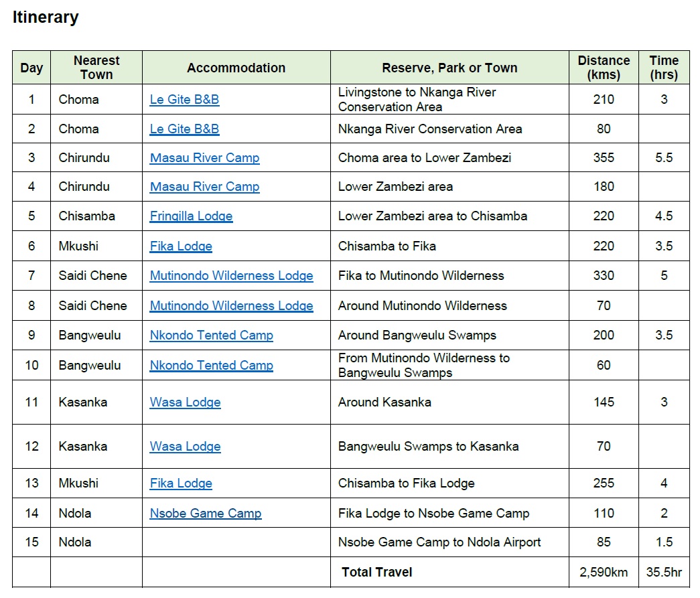Screen dimensions: 700x598
Task: Open Masau River Camp link on Day 3
Action: coord(204,158)
